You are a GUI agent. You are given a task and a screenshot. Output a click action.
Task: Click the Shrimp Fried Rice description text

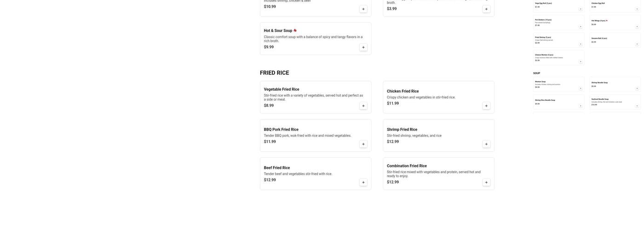pyautogui.click(x=414, y=136)
